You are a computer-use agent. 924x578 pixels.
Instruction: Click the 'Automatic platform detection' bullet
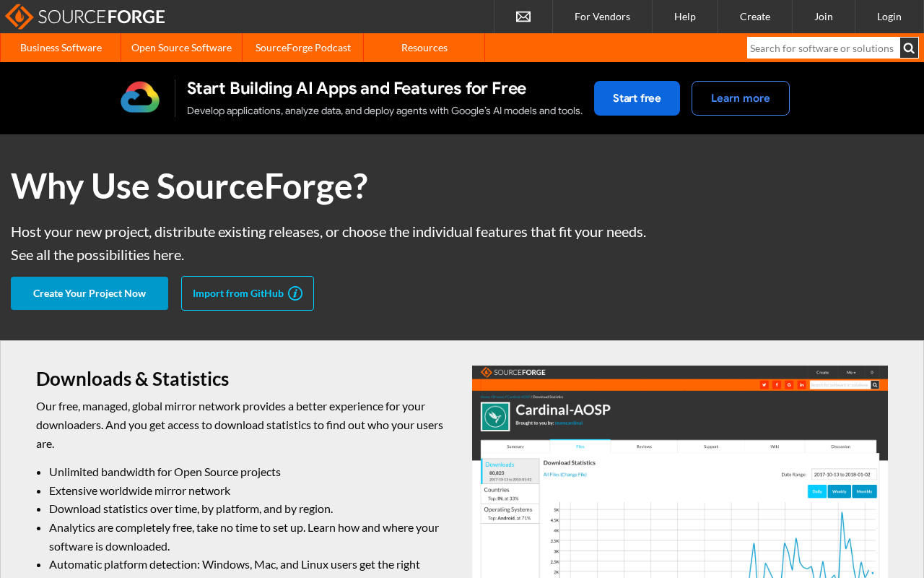tap(235, 564)
